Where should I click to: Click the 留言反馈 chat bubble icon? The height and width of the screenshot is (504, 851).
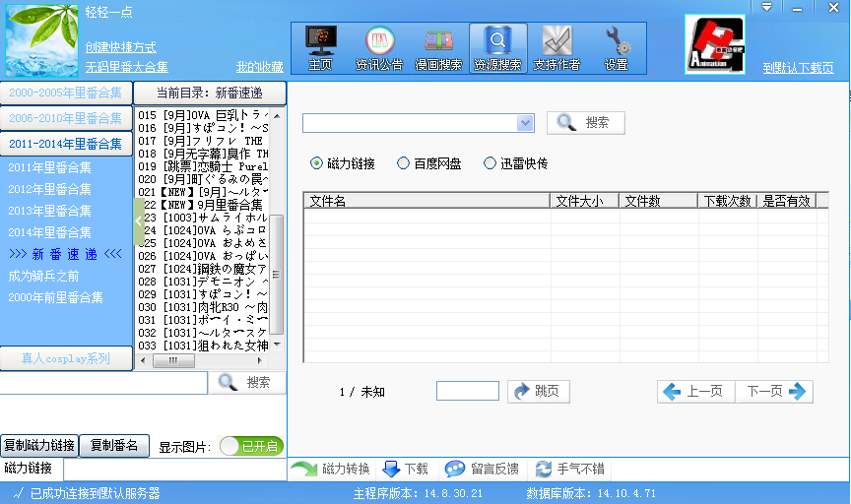(x=455, y=470)
